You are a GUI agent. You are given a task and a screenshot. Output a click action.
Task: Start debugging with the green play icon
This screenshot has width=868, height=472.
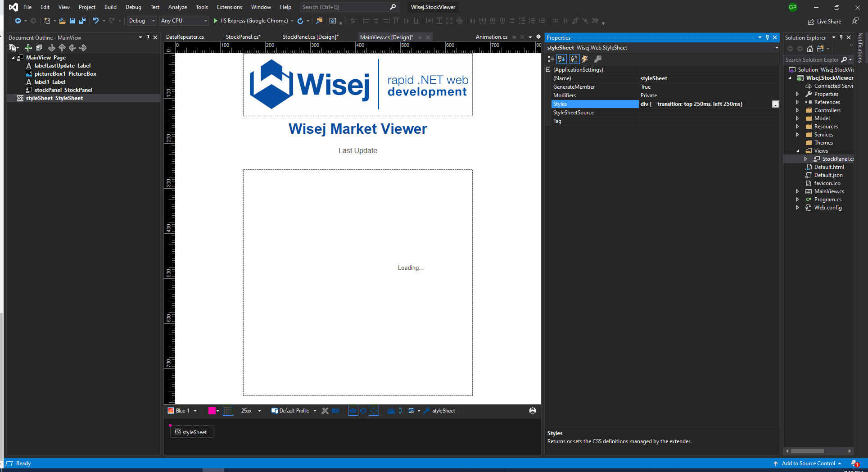(216, 21)
